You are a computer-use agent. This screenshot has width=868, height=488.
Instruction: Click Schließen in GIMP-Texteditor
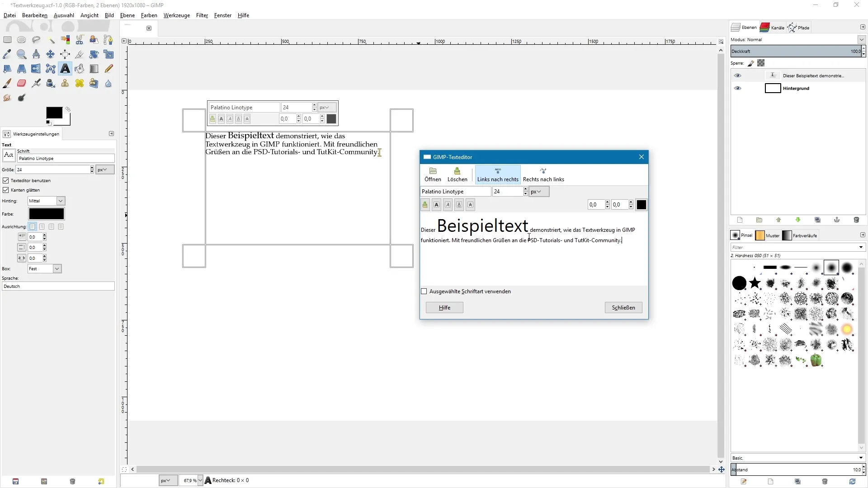pos(623,308)
